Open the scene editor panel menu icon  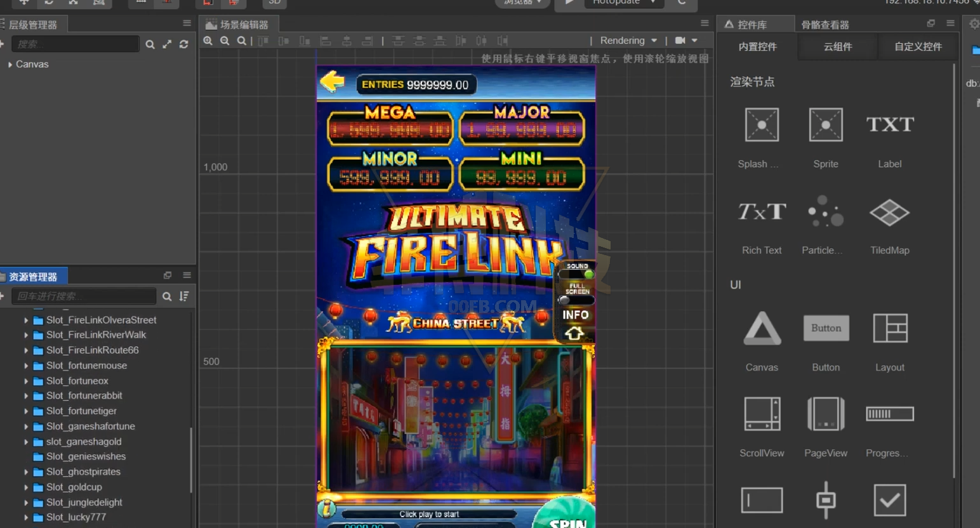click(x=705, y=23)
